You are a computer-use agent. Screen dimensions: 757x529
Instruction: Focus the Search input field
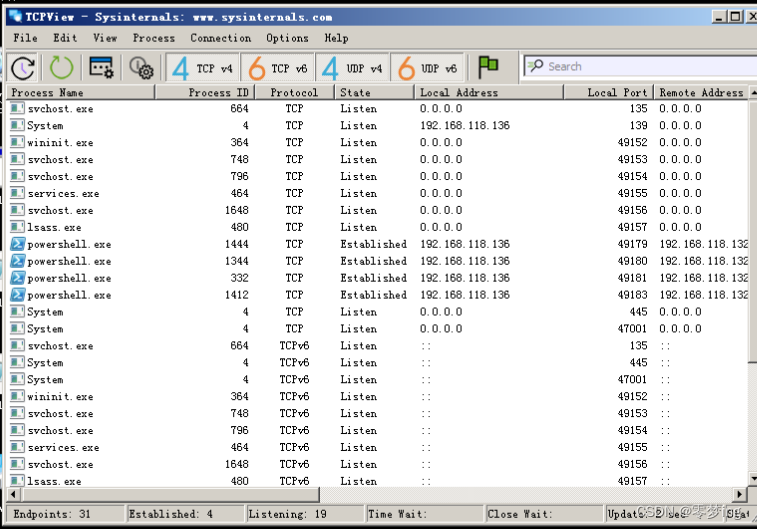point(642,66)
